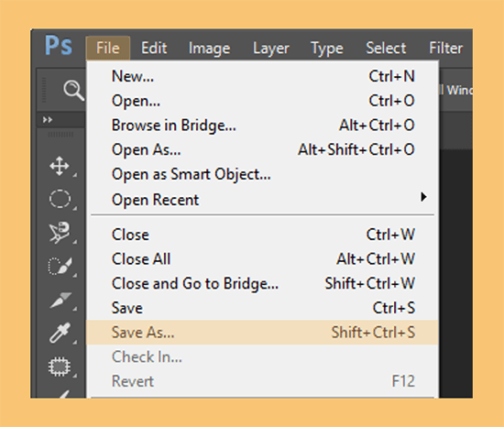
Task: Open the Layer menu
Action: pyautogui.click(x=271, y=49)
